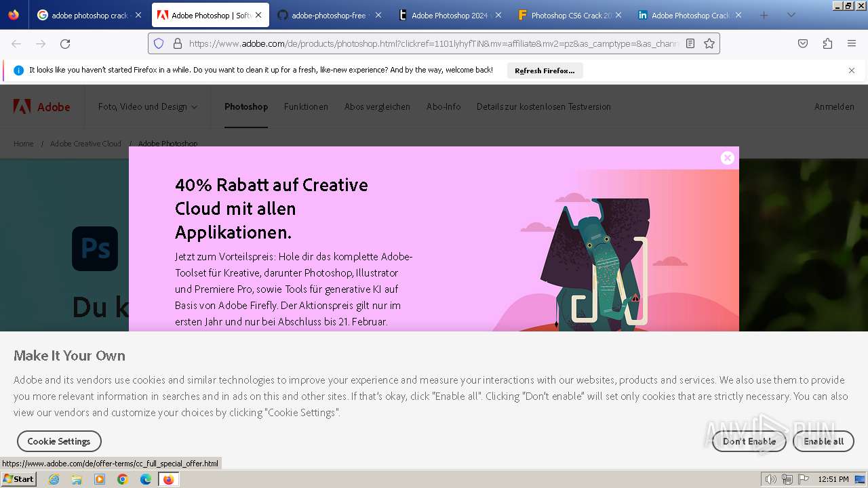
Task: Open the volume speaker tray icon
Action: point(770,479)
